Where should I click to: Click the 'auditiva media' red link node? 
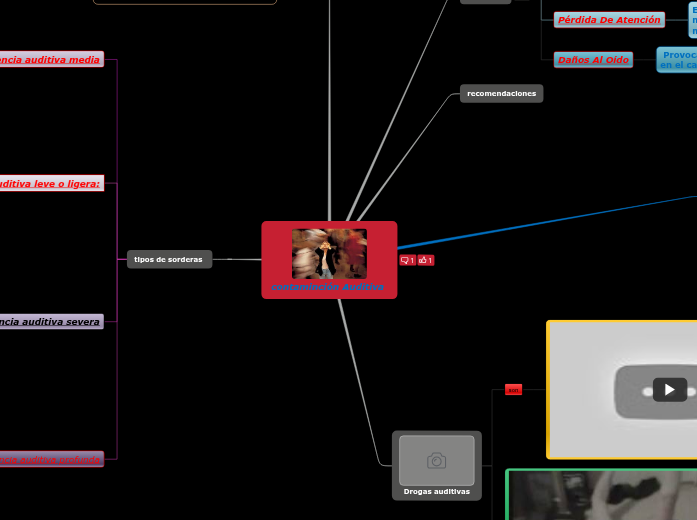pyautogui.click(x=50, y=60)
